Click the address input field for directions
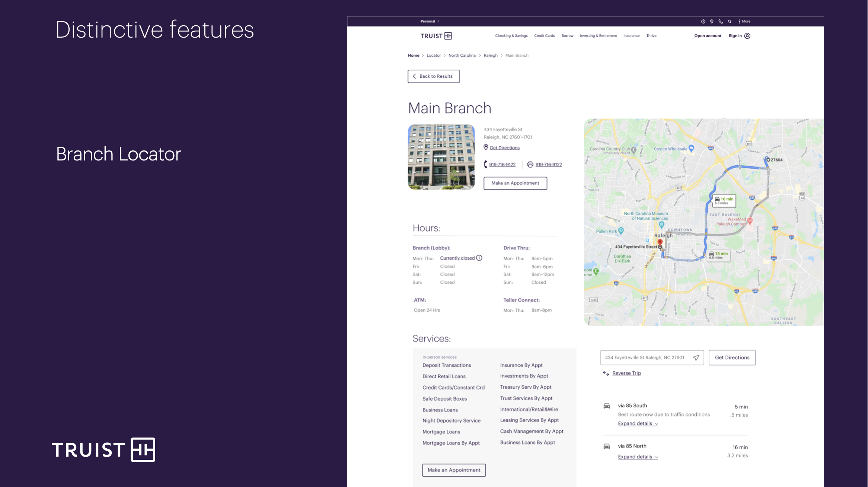 [652, 358]
